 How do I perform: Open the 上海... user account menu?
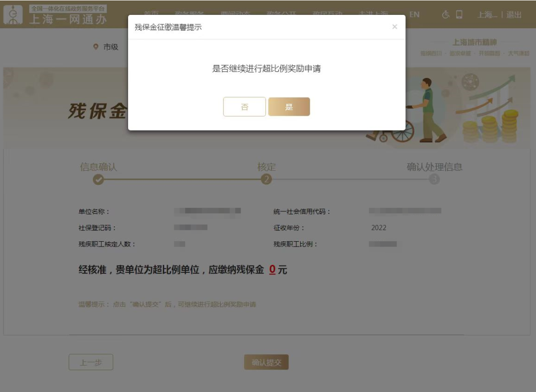(487, 15)
